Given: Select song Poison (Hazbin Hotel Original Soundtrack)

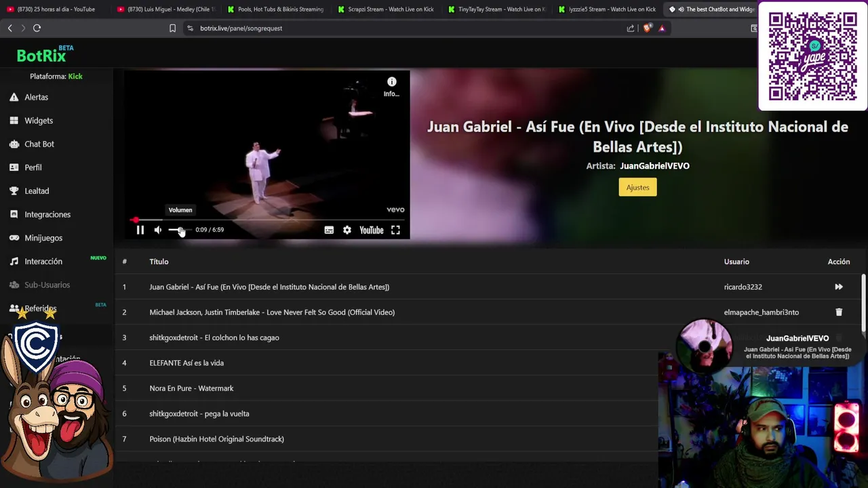Looking at the screenshot, I should [x=216, y=439].
